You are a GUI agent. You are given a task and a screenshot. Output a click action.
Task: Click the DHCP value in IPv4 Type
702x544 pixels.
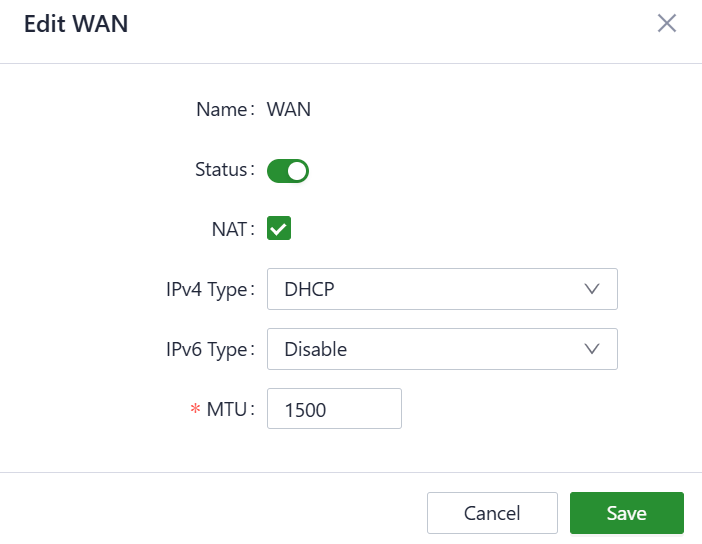point(308,290)
